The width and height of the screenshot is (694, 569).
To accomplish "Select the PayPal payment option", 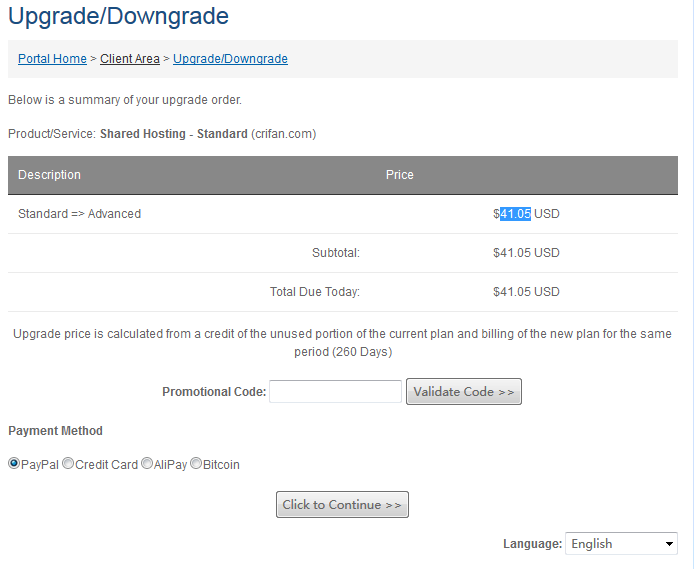I will coord(14,464).
